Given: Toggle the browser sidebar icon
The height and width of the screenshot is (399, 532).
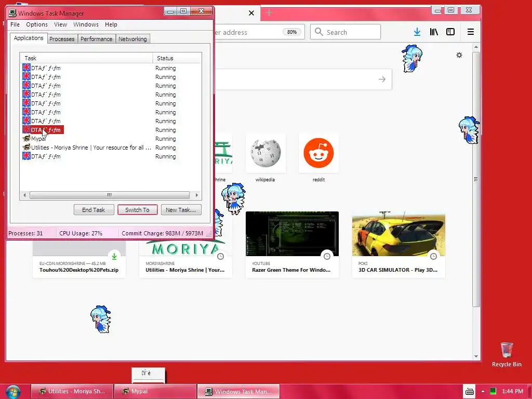Looking at the screenshot, I should coord(450,32).
